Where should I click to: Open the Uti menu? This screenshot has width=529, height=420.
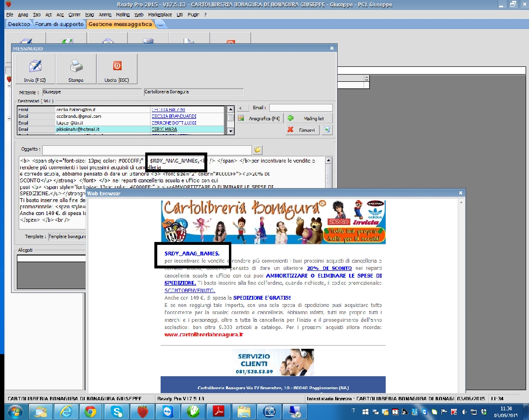pyautogui.click(x=179, y=15)
